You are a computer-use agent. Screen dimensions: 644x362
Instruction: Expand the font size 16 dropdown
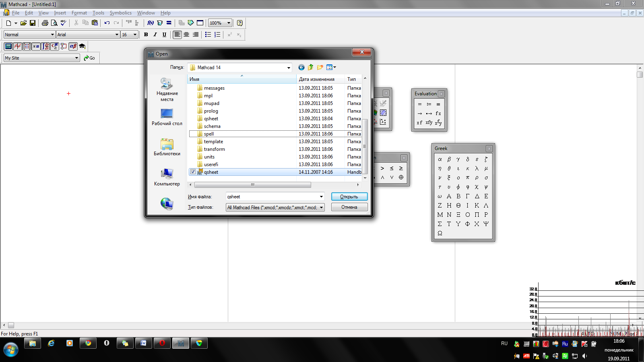pos(135,35)
